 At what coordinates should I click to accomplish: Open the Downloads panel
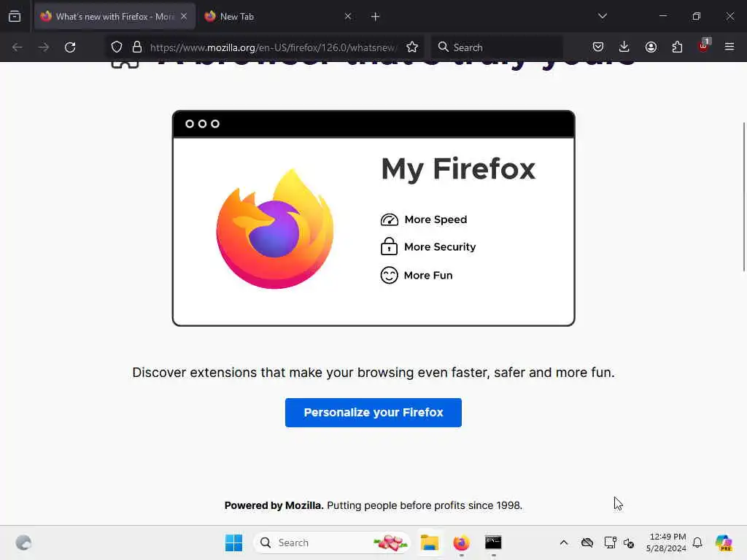[624, 47]
